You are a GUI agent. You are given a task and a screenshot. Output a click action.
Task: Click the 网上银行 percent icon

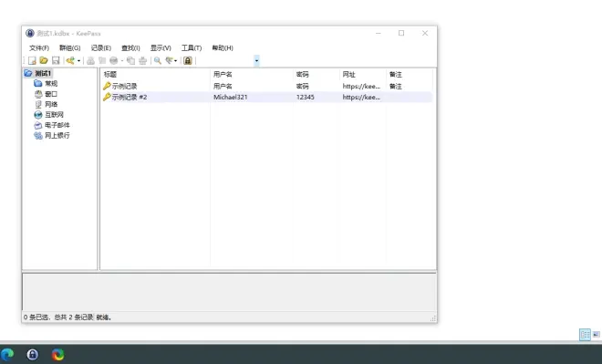tap(38, 135)
